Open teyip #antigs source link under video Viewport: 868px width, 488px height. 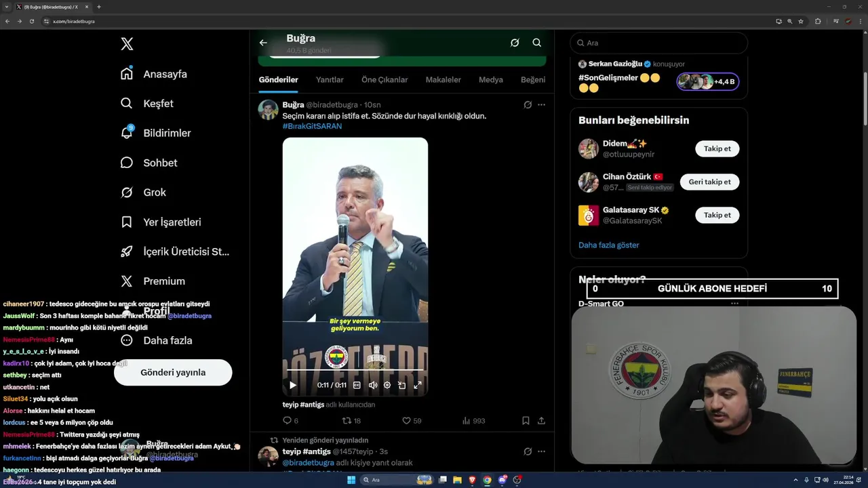[x=303, y=405]
